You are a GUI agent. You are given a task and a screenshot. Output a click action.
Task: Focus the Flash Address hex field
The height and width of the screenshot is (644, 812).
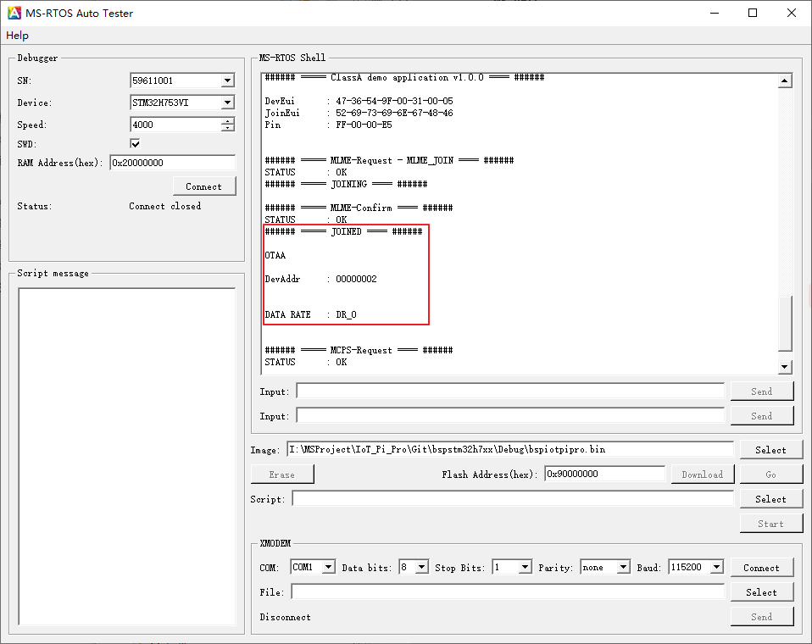[603, 475]
